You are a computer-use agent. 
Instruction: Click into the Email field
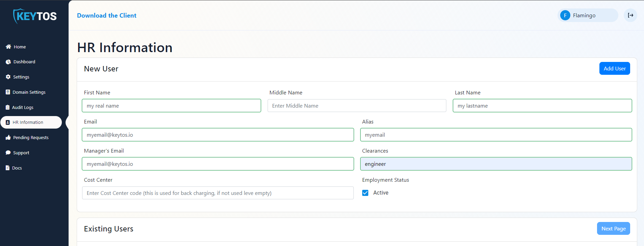[x=218, y=135]
